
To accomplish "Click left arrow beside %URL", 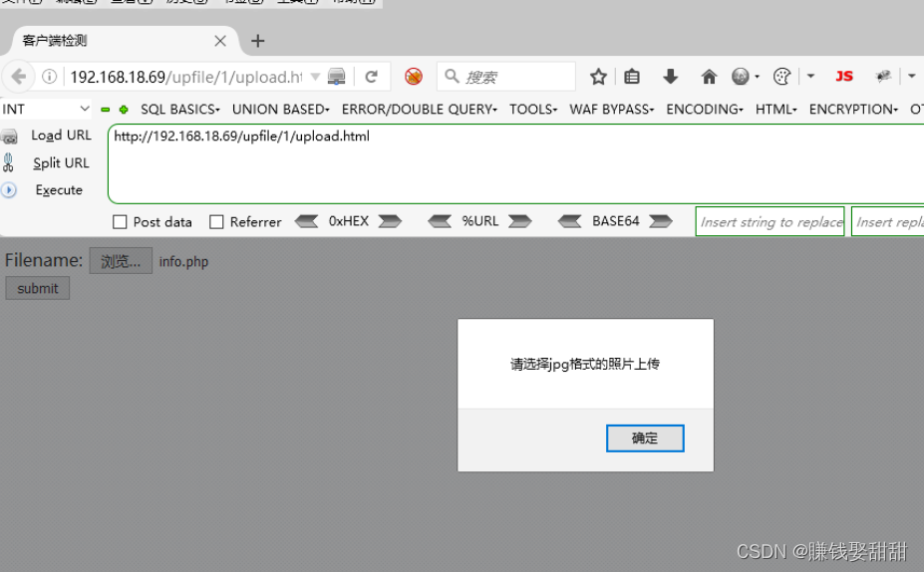I will [x=440, y=221].
